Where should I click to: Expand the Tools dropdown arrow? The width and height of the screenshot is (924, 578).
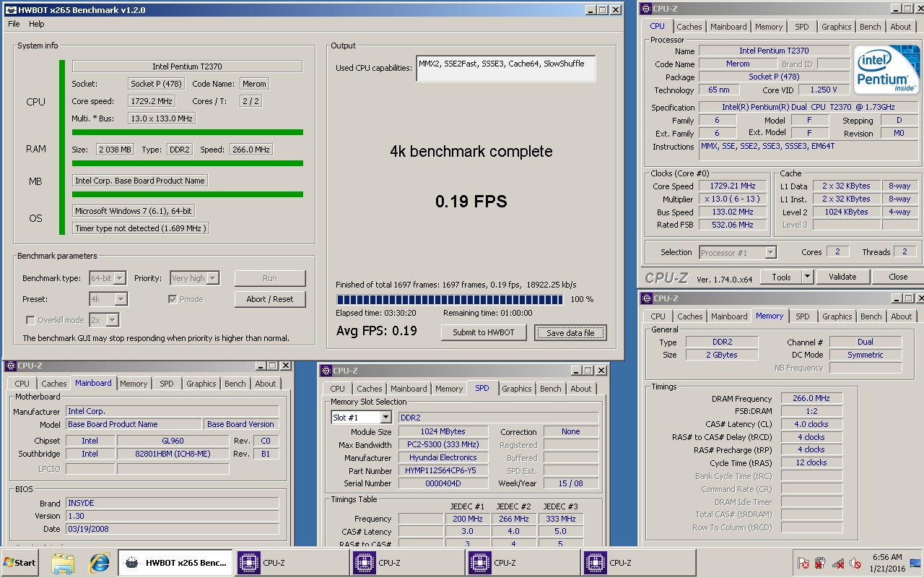pyautogui.click(x=808, y=277)
